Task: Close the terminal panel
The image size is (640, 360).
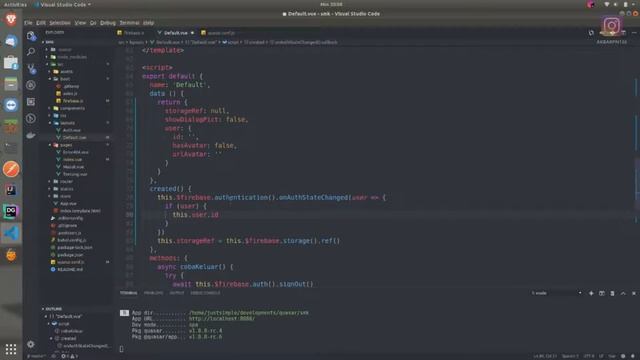Action: (634, 293)
